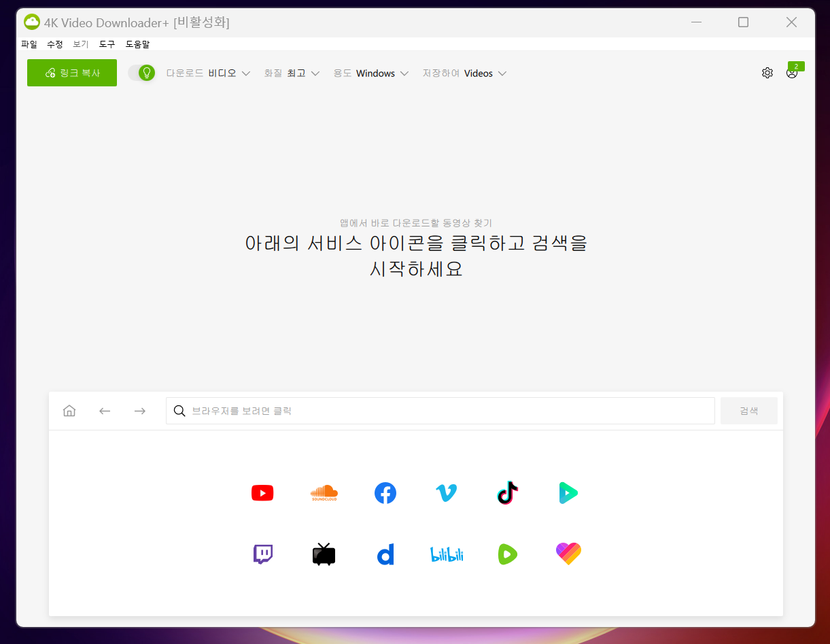The height and width of the screenshot is (644, 830).
Task: Close the 4K Video Downloader window
Action: point(791,22)
